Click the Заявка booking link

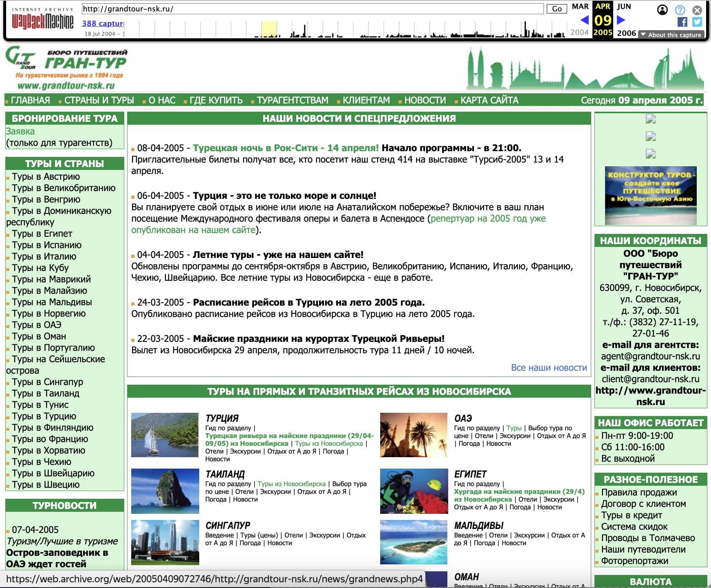pyautogui.click(x=20, y=131)
